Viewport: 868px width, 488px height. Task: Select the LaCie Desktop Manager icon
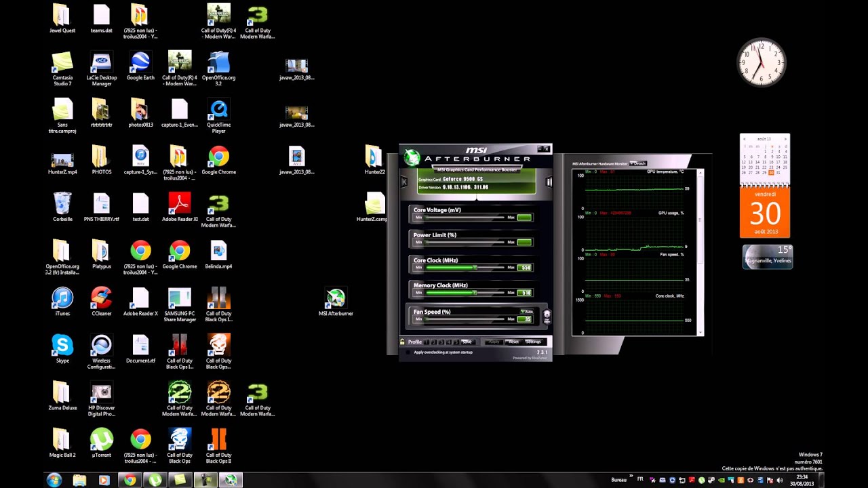point(102,69)
